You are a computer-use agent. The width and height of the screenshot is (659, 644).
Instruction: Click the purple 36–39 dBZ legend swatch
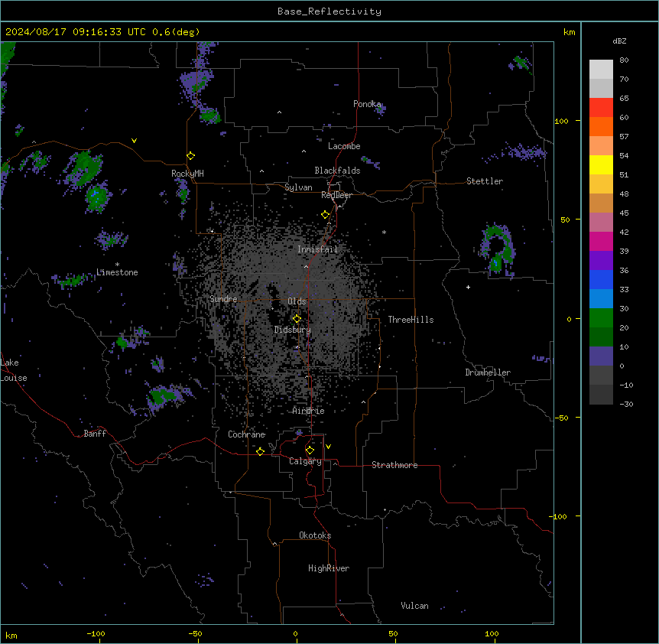click(x=601, y=261)
